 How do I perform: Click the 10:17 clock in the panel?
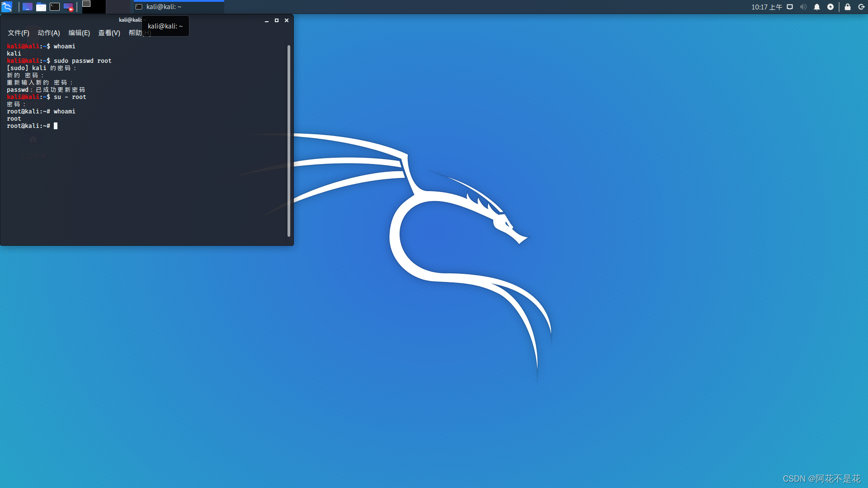point(766,7)
